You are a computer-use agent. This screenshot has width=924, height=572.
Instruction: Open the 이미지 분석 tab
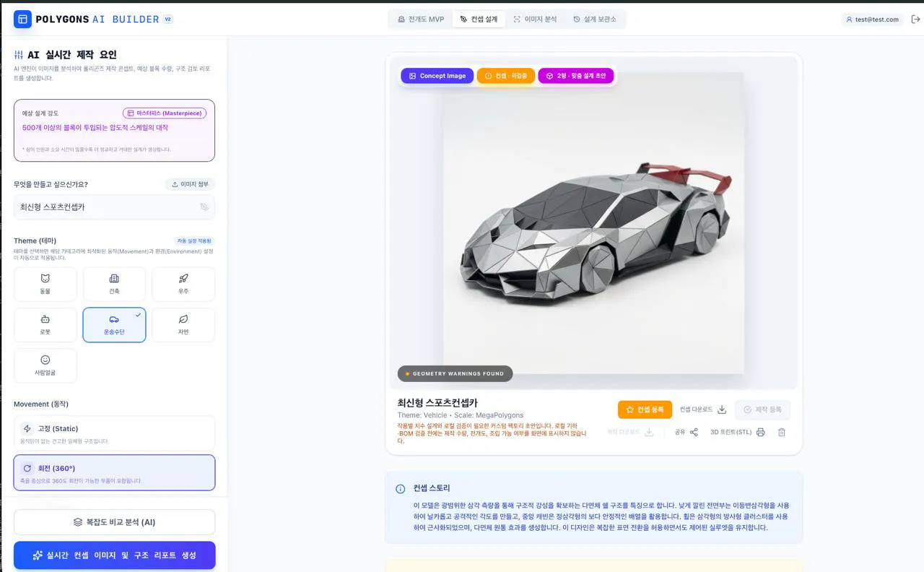[x=535, y=19]
